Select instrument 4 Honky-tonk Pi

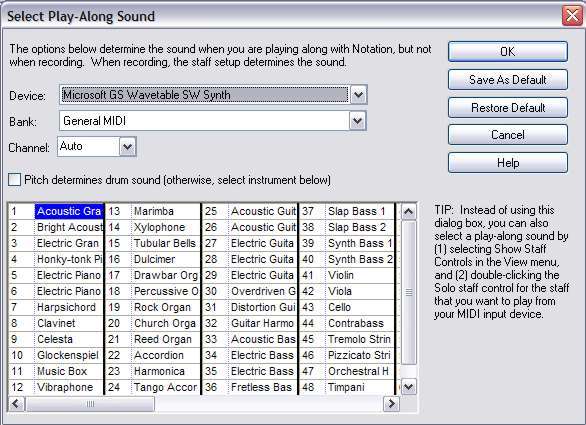pyautogui.click(x=69, y=259)
